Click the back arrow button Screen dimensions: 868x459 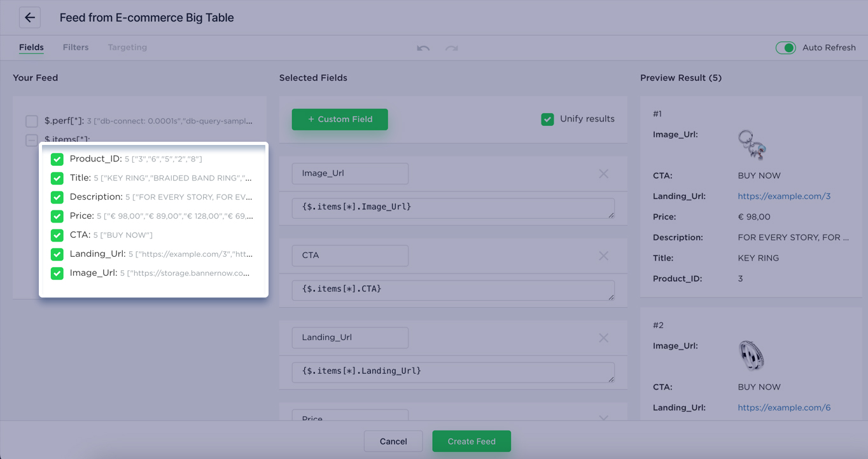(x=30, y=18)
